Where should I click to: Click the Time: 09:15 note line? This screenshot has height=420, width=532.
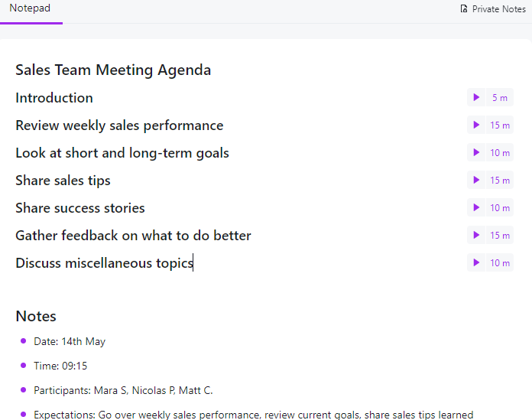[x=60, y=366]
